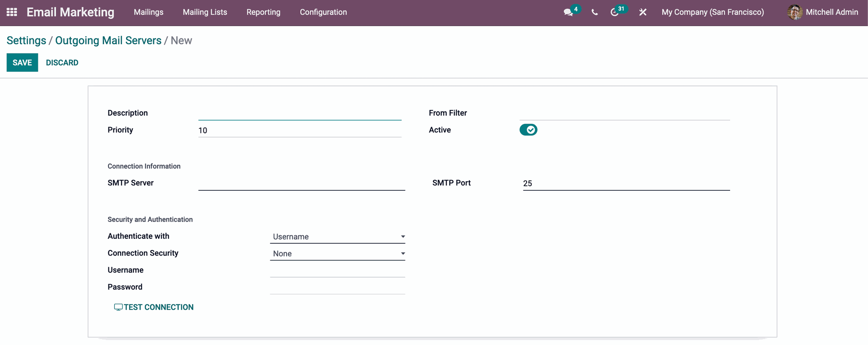Click the New breadcrumb text
The image size is (868, 345).
point(181,40)
